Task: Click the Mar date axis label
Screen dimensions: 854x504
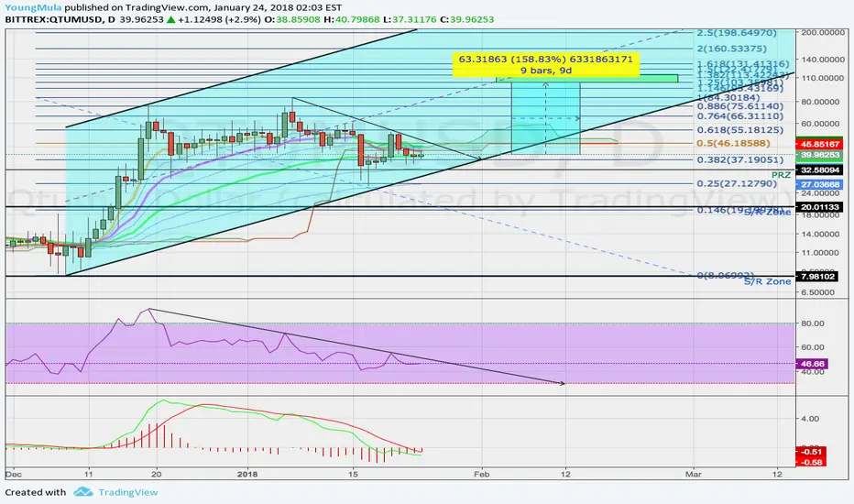Action: coord(694,474)
